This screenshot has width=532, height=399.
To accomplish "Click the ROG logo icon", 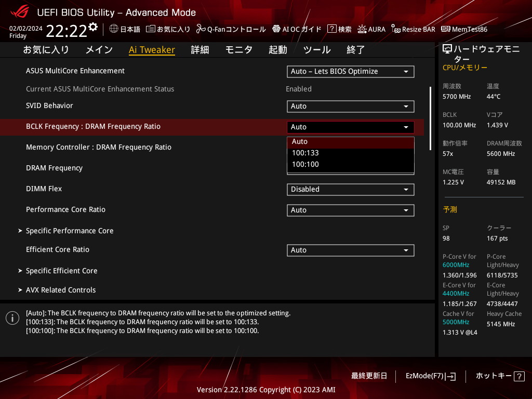I will point(20,12).
